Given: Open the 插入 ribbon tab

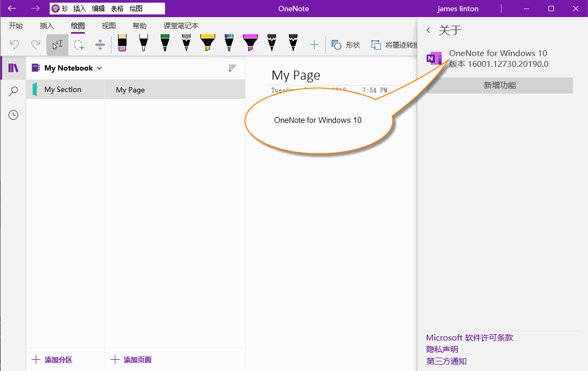Looking at the screenshot, I should tap(47, 26).
